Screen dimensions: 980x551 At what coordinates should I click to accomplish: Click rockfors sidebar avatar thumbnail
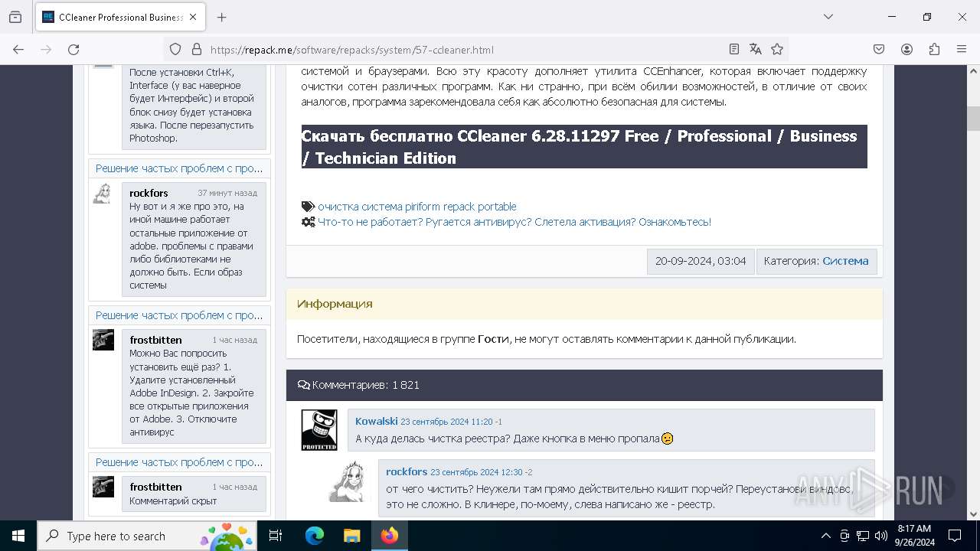[x=103, y=194]
